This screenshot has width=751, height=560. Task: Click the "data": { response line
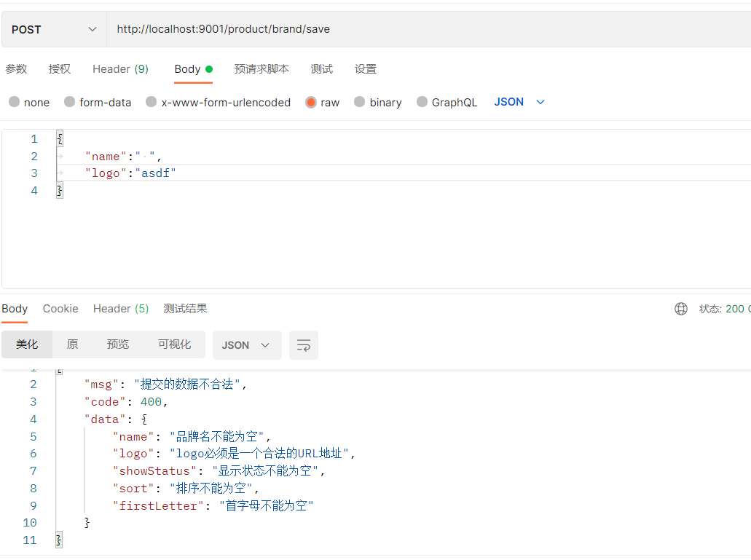tap(116, 419)
